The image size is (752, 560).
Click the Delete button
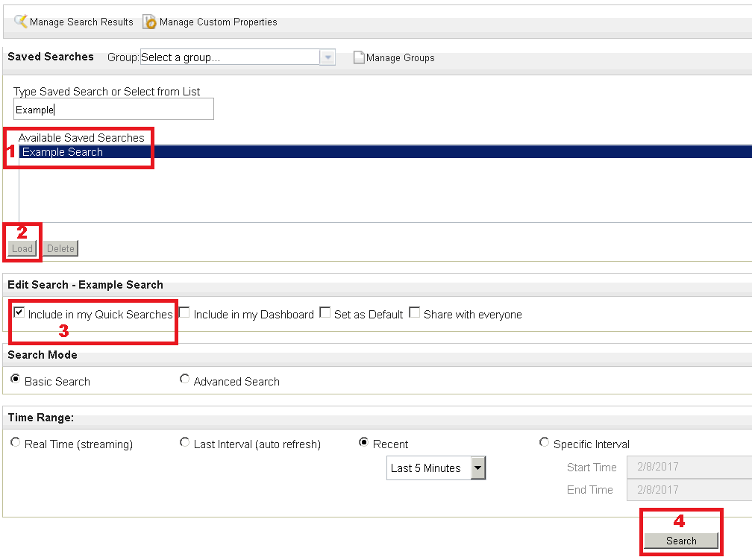pos(60,248)
